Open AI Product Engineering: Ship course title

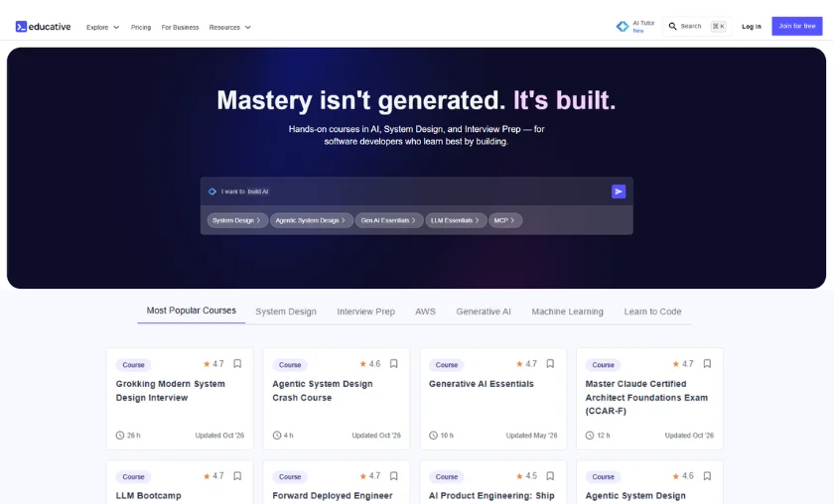(x=491, y=495)
